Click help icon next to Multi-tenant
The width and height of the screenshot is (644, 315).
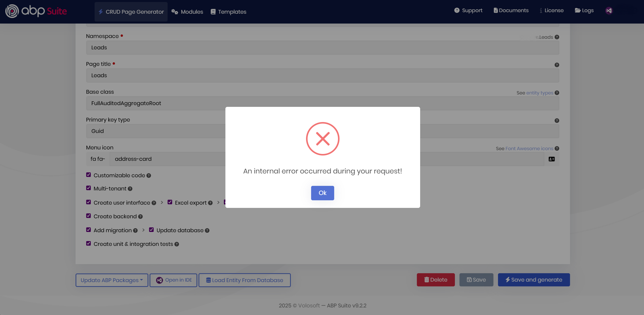click(130, 189)
